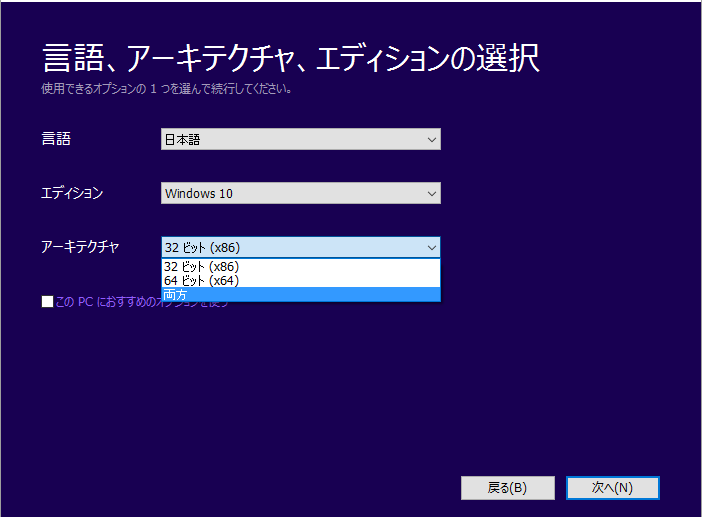Screen dimensions: 702x517
Task: Select 32 ビット (x86) from the open list
Action: point(300,267)
